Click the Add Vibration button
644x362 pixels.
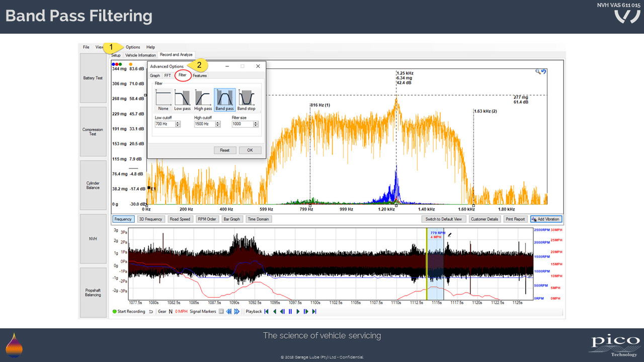546,219
